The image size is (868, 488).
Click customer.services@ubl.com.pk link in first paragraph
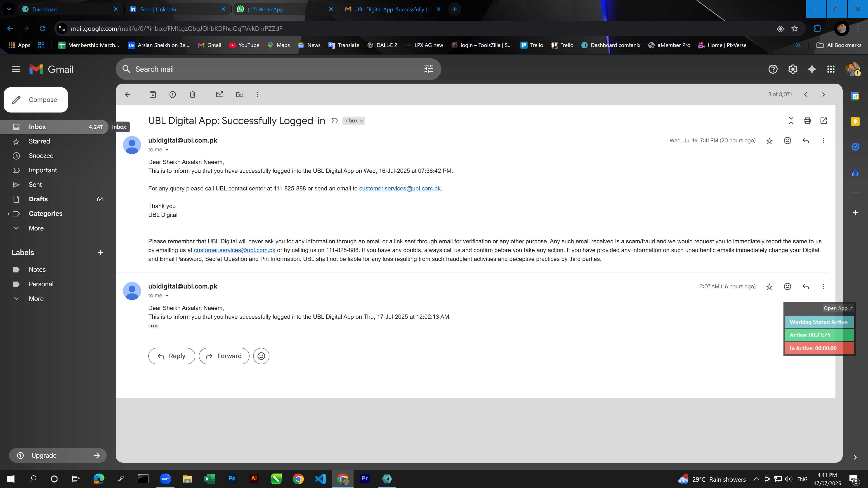coord(400,189)
